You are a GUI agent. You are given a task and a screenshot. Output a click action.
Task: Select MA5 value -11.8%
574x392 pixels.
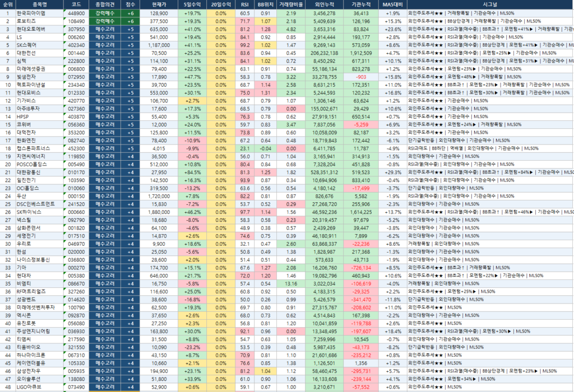click(393, 300)
